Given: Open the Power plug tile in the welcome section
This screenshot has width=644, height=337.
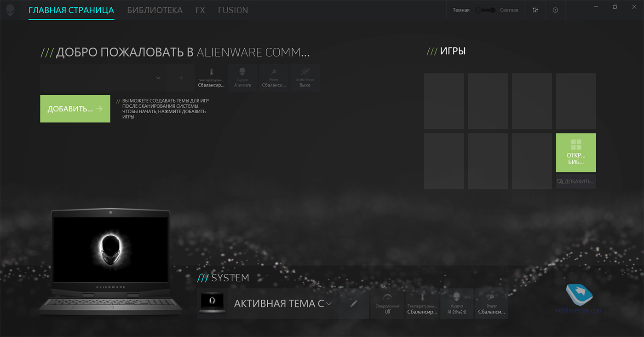Looking at the screenshot, I should click(274, 78).
